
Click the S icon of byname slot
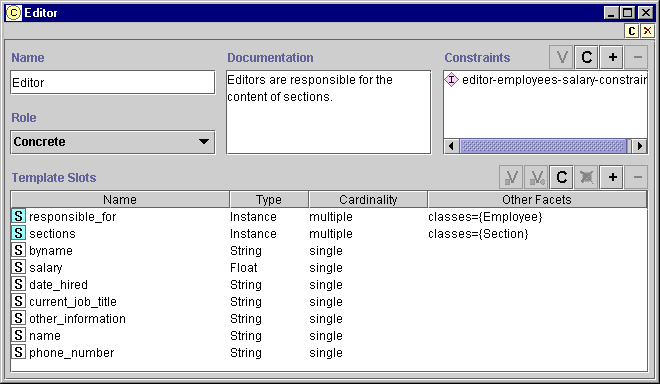coord(19,250)
